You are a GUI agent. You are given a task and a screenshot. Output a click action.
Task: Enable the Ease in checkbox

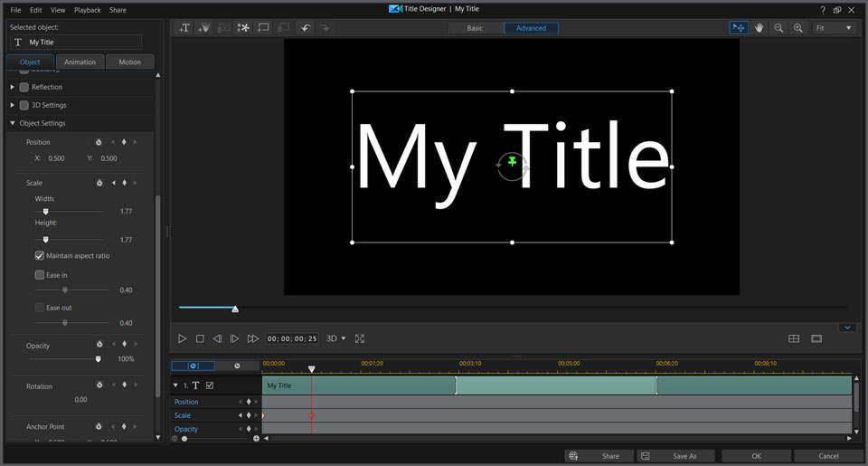point(40,275)
